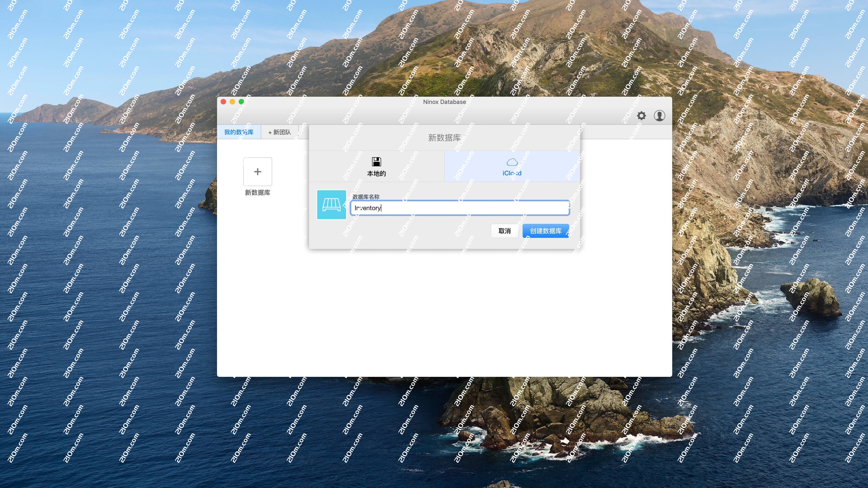Close the Ninox Database window

point(223,102)
